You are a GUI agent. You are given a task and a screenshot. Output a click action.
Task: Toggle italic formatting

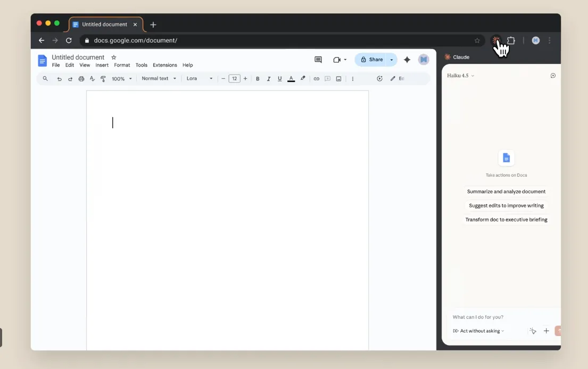point(269,79)
